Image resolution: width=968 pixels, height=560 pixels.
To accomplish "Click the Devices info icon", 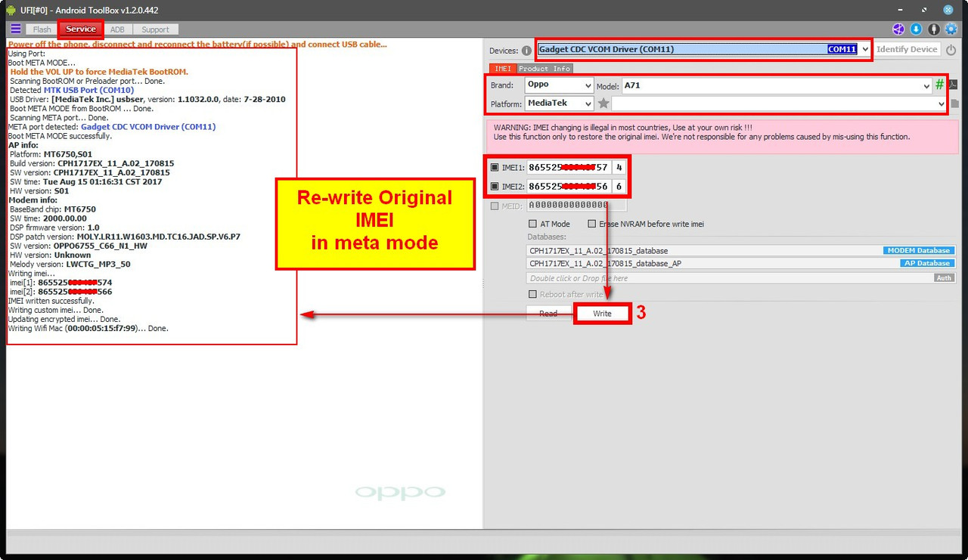I will click(526, 51).
